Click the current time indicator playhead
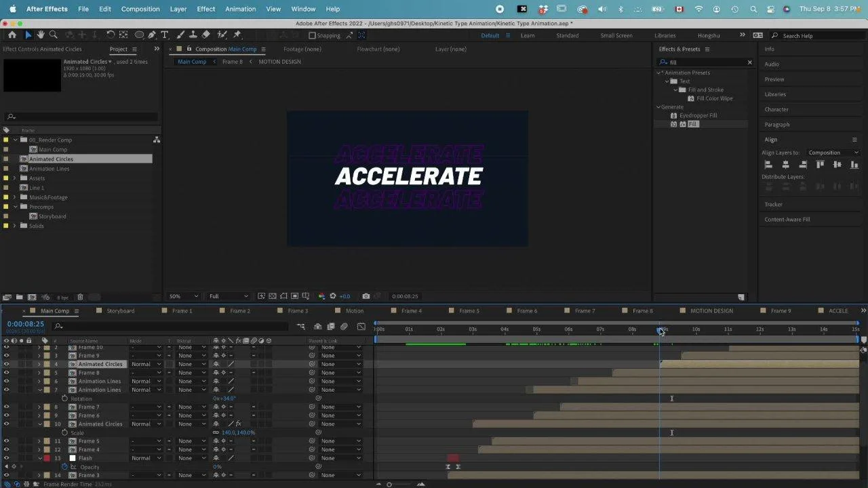 click(x=659, y=330)
